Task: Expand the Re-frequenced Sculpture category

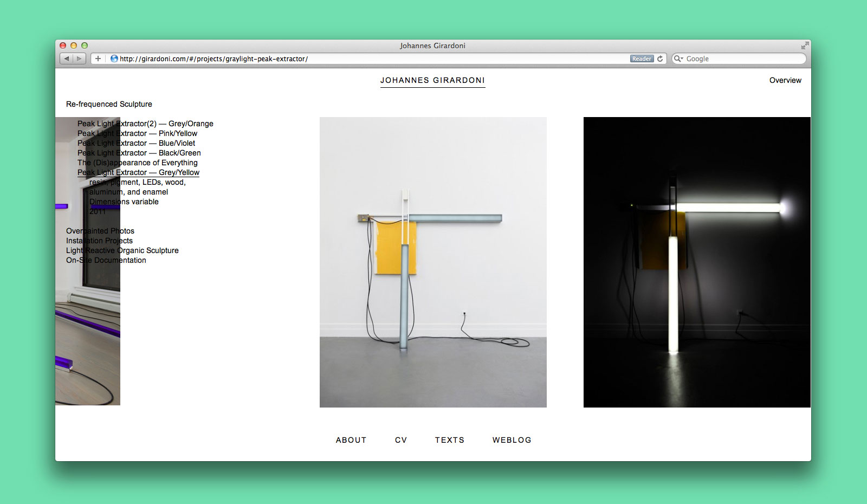Action: pos(109,104)
